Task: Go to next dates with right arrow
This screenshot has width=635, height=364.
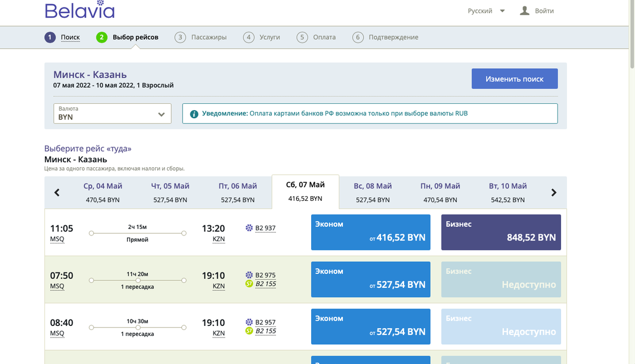Action: (x=554, y=193)
